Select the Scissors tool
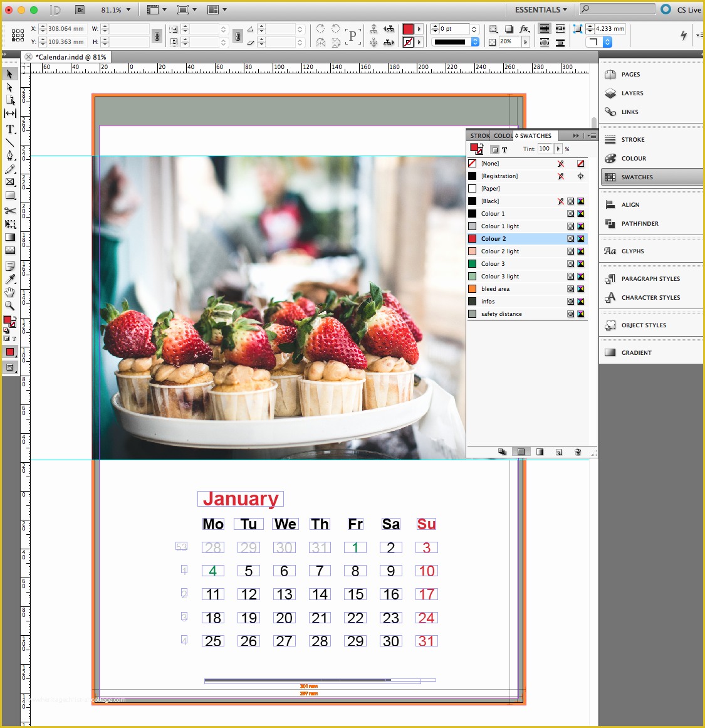 coord(10,210)
